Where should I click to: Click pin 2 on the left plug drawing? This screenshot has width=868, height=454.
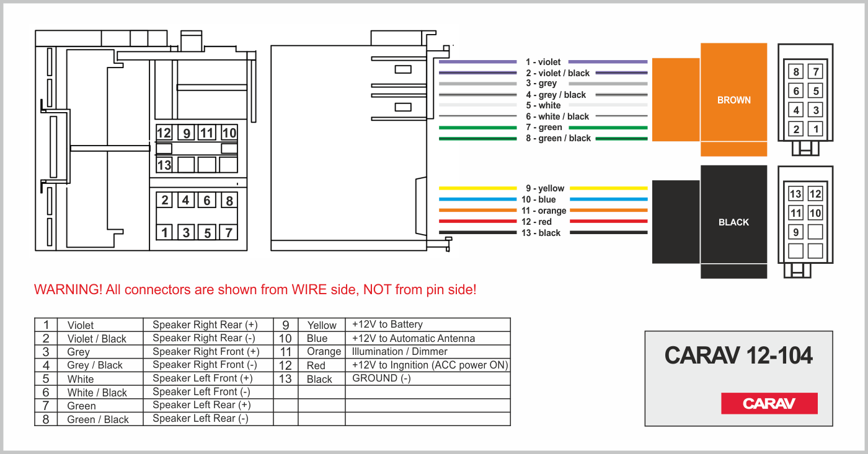pyautogui.click(x=164, y=200)
